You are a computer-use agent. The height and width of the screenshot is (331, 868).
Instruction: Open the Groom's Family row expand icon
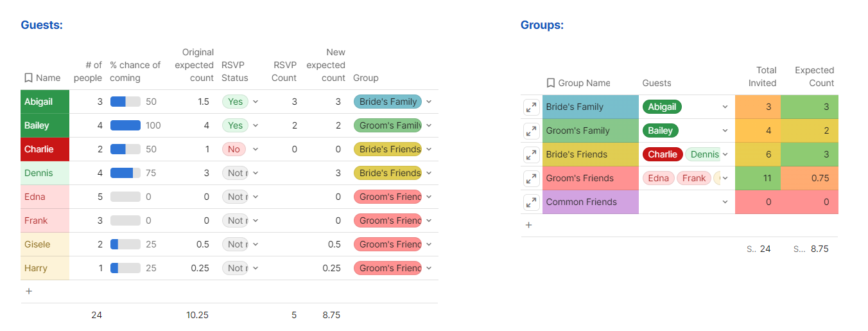(531, 131)
